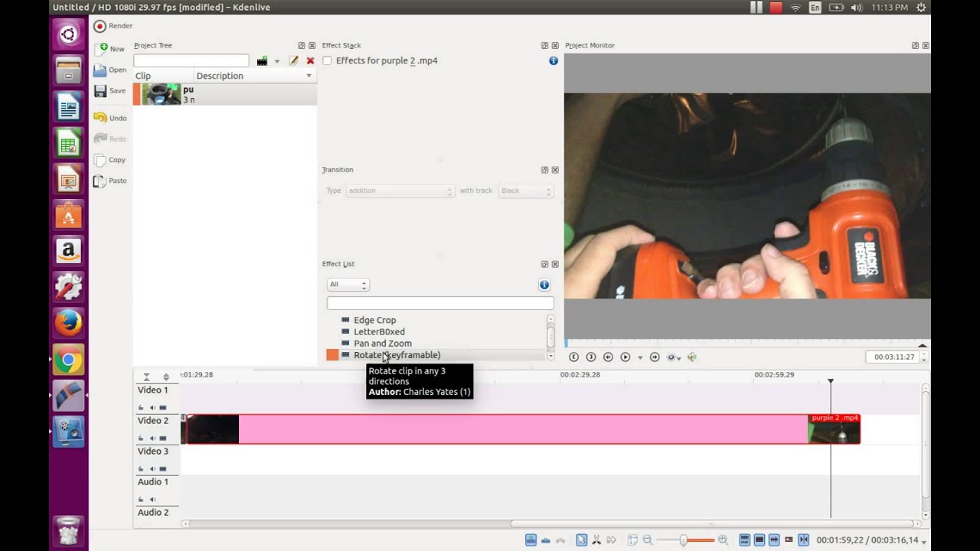Click the Project Tree search field
Screen dimensions: 980x551
pyautogui.click(x=191, y=60)
